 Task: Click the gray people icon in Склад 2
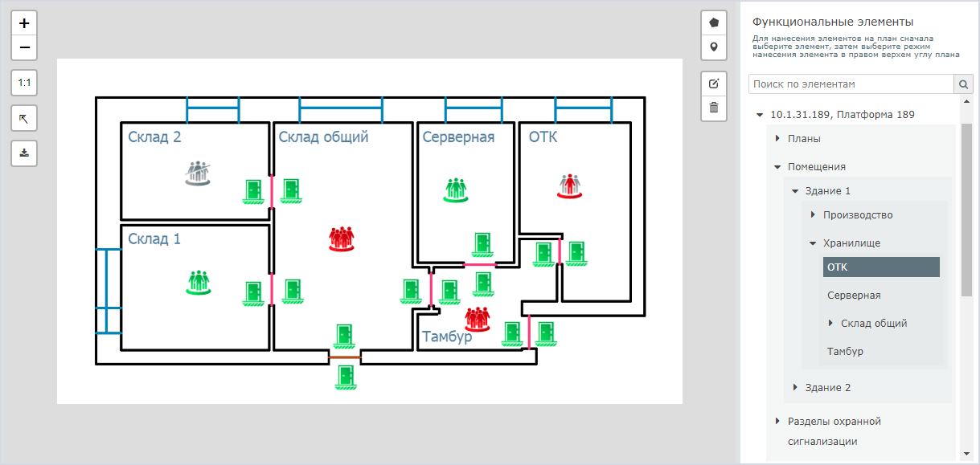(x=198, y=173)
